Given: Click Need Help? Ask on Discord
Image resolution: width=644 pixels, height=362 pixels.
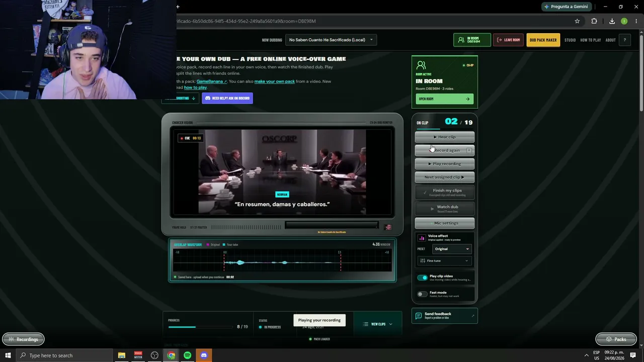Looking at the screenshot, I should coord(227,98).
